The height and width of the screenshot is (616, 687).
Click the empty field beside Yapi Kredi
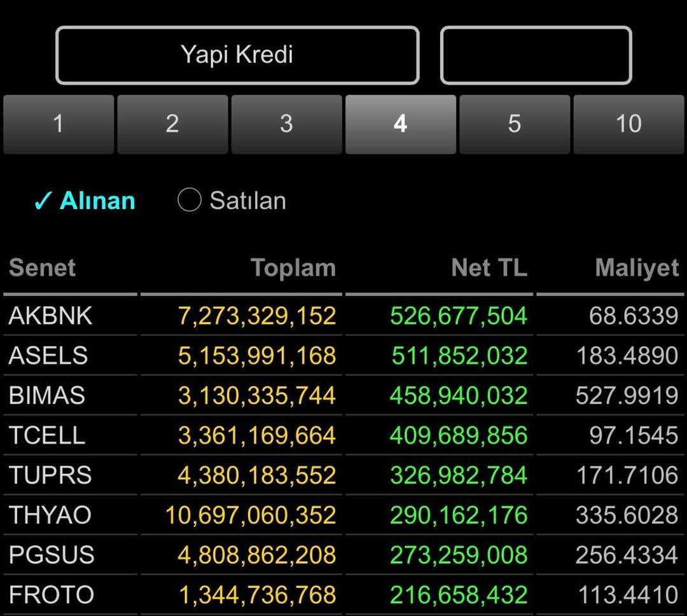pyautogui.click(x=536, y=55)
